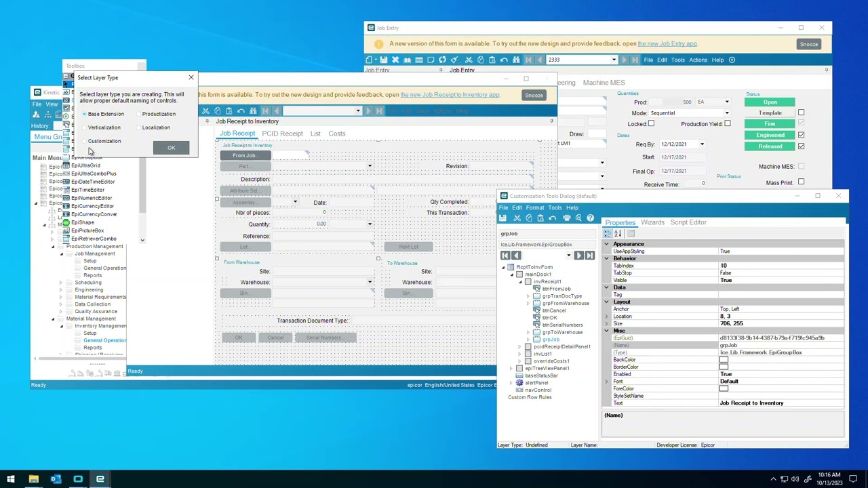
Task: Click the BorderColor swatch in Properties
Action: tap(724, 367)
